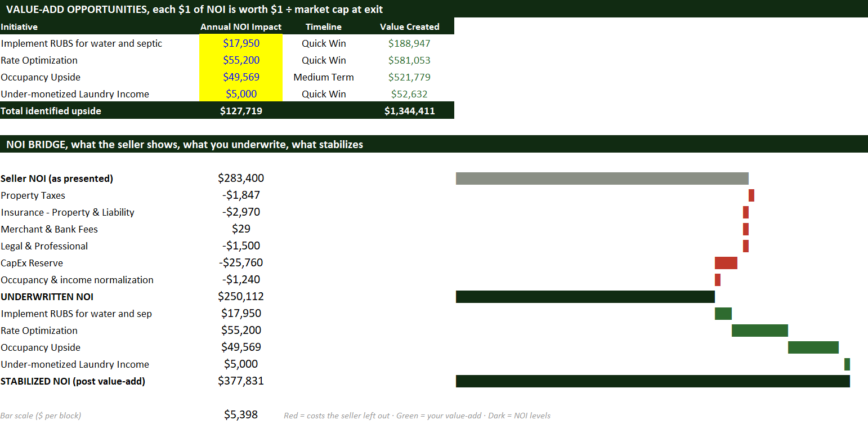Click the Initiative column header
The height and width of the screenshot is (424, 868).
click(x=19, y=26)
